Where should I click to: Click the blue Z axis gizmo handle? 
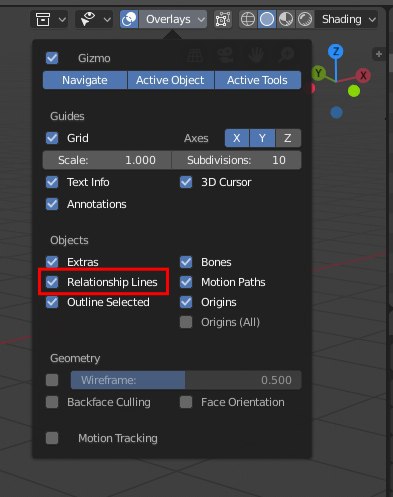[x=336, y=51]
